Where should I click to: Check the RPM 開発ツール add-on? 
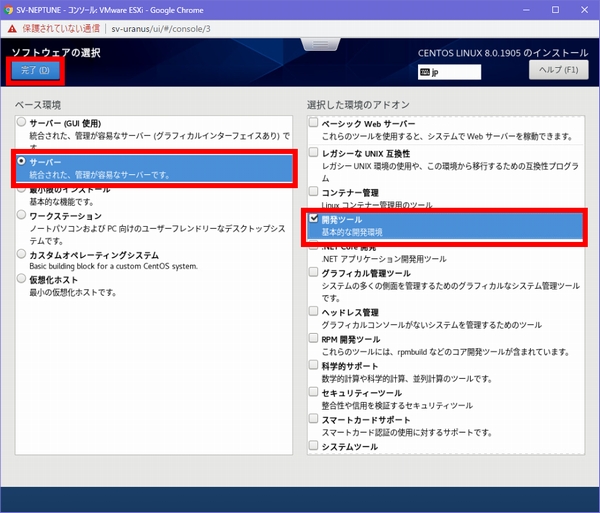[313, 338]
